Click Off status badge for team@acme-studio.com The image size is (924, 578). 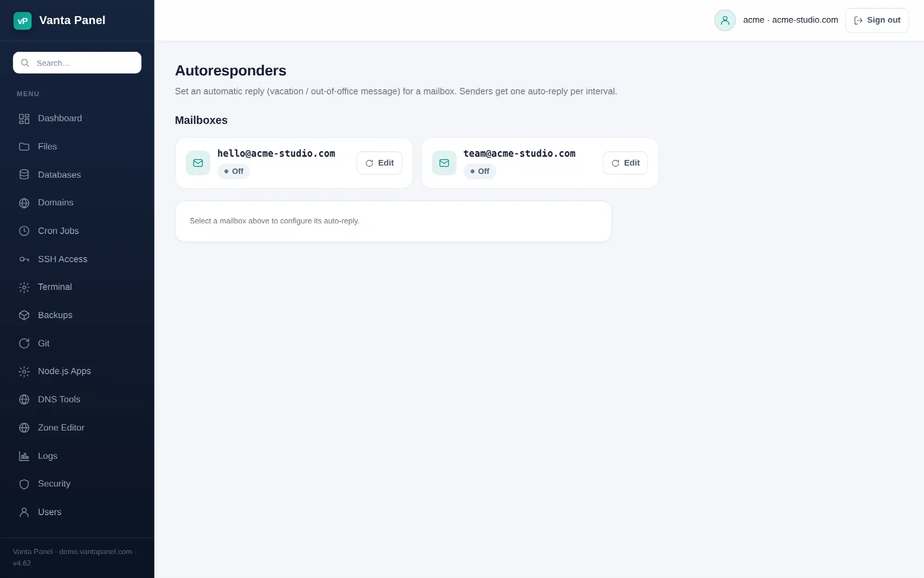(x=480, y=171)
